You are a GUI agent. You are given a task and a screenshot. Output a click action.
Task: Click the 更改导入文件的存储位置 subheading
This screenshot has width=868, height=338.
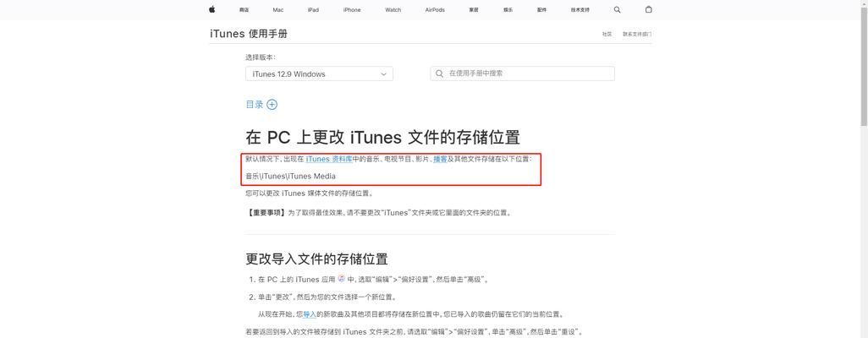click(x=316, y=259)
